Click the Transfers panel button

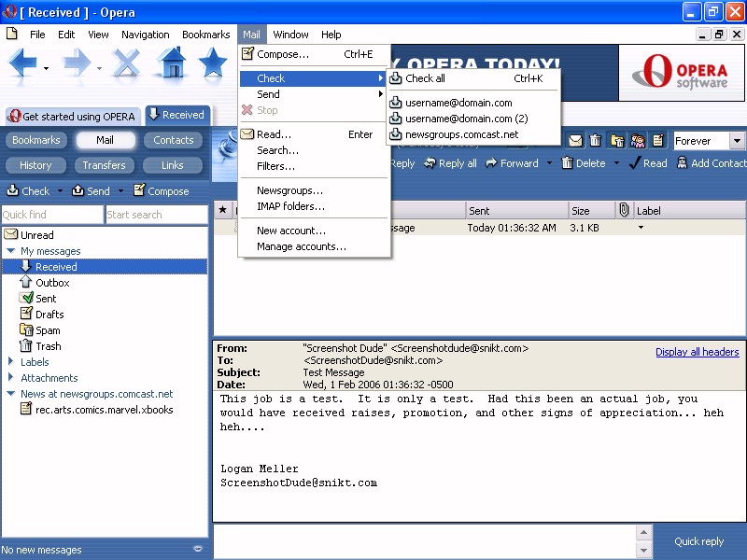pos(105,165)
